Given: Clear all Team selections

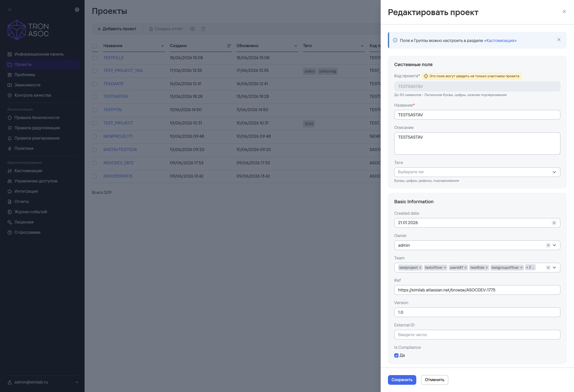Looking at the screenshot, I should click(x=548, y=268).
